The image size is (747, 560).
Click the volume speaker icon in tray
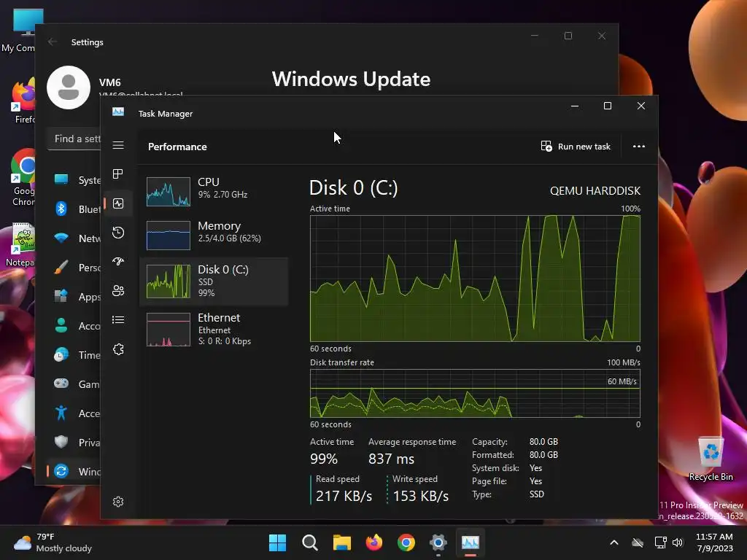click(678, 542)
